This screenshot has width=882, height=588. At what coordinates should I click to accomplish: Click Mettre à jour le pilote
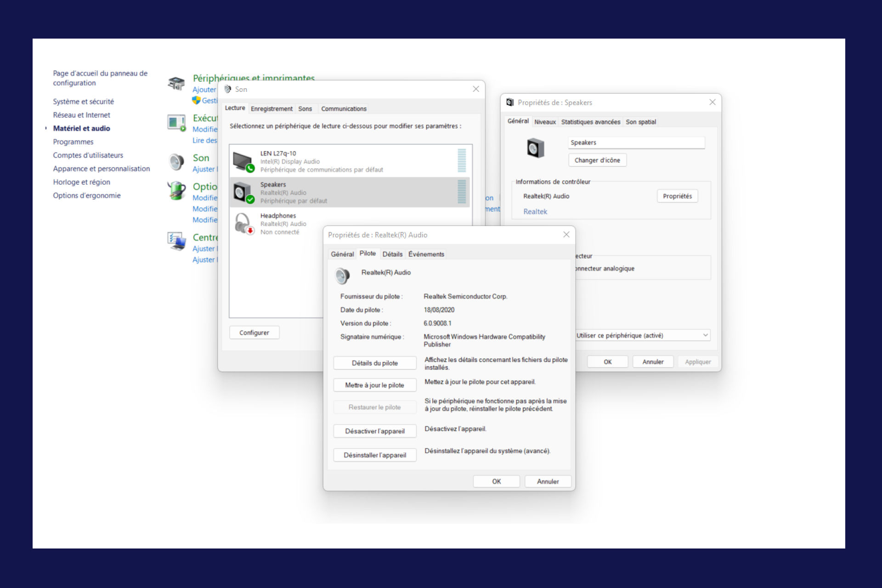point(375,385)
